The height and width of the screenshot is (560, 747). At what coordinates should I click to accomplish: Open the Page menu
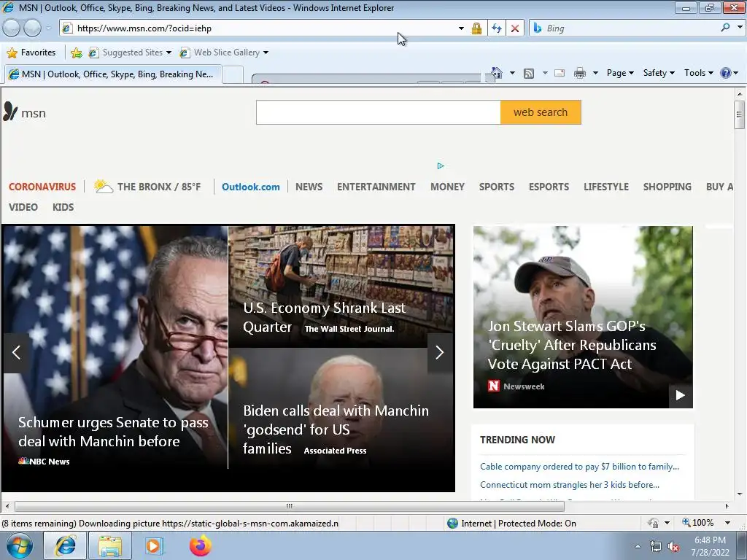(620, 73)
